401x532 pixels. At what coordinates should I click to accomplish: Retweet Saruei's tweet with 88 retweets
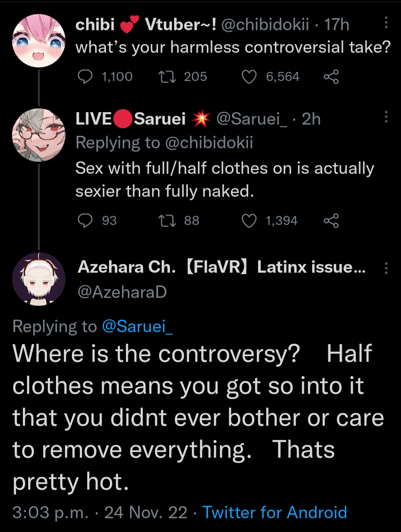tap(167, 221)
